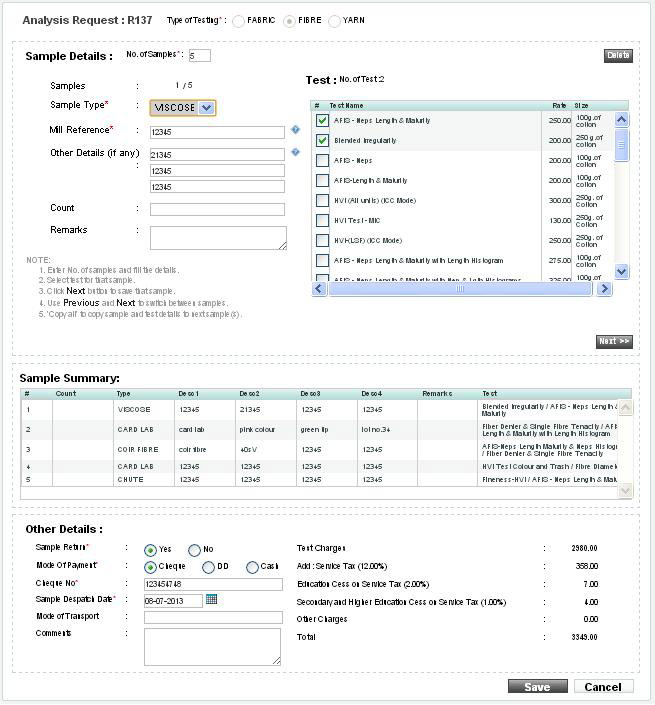The image size is (655, 705).
Task: Select FIBRE type of testing
Action: point(289,21)
